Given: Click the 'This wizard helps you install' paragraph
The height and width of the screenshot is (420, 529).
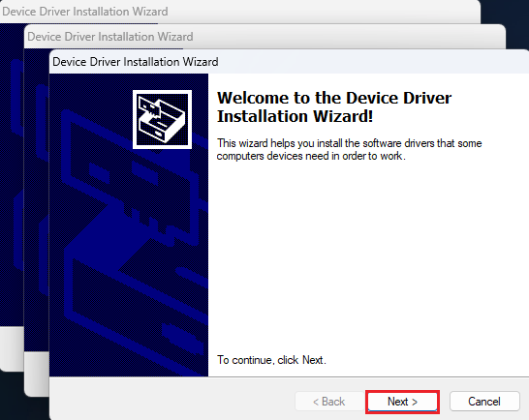Looking at the screenshot, I should [349, 150].
